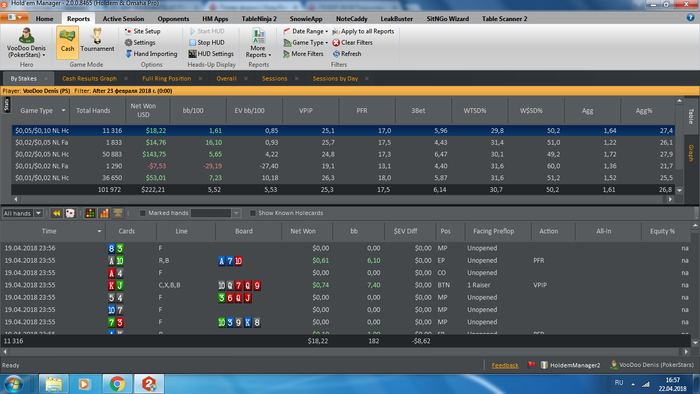Switch to Home ribbon tab
The height and width of the screenshot is (394, 700).
tap(44, 19)
